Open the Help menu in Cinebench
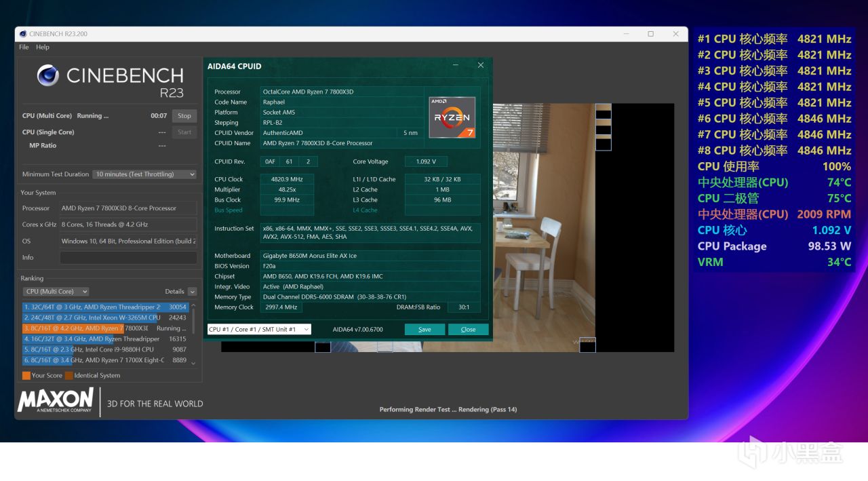This screenshot has width=868, height=481. pos(43,47)
